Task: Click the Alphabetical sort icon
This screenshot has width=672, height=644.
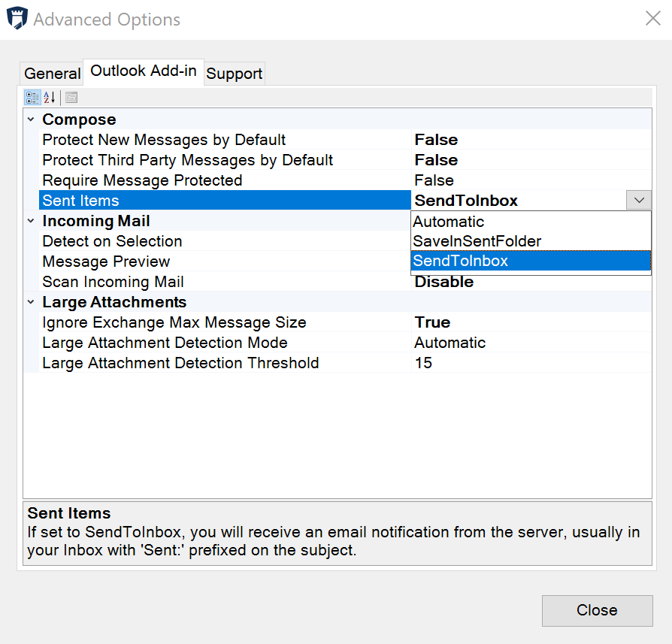Action: point(48,97)
